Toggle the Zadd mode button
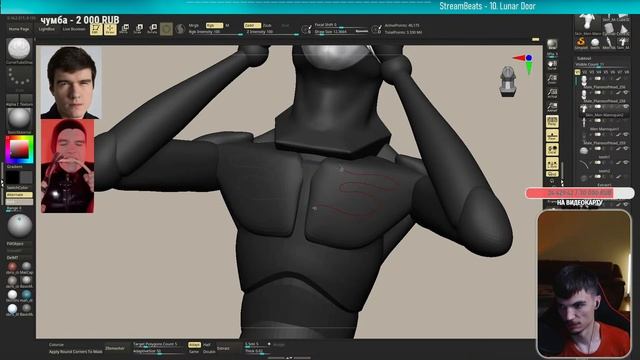Viewport: 640px width, 360px height. [x=252, y=25]
